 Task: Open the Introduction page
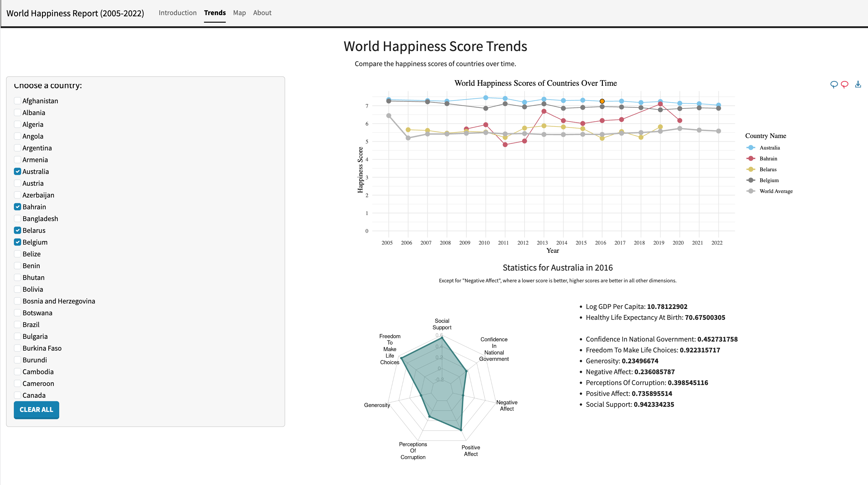point(178,13)
